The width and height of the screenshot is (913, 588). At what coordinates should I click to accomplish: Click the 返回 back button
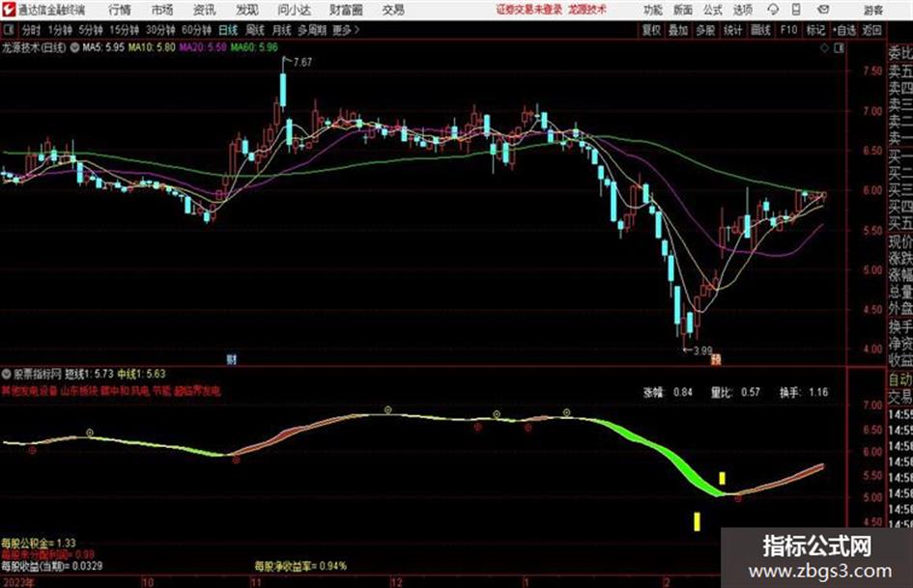coord(872,30)
